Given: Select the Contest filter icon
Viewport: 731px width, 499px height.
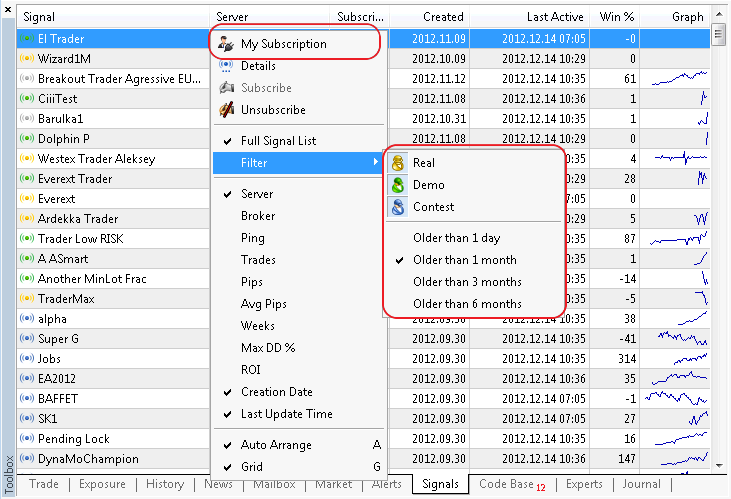Looking at the screenshot, I should 398,207.
